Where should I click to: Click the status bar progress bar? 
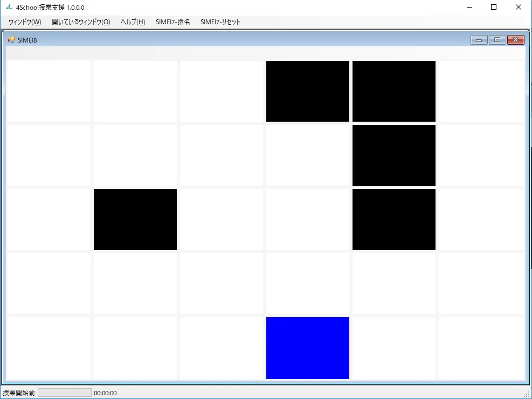tap(65, 393)
